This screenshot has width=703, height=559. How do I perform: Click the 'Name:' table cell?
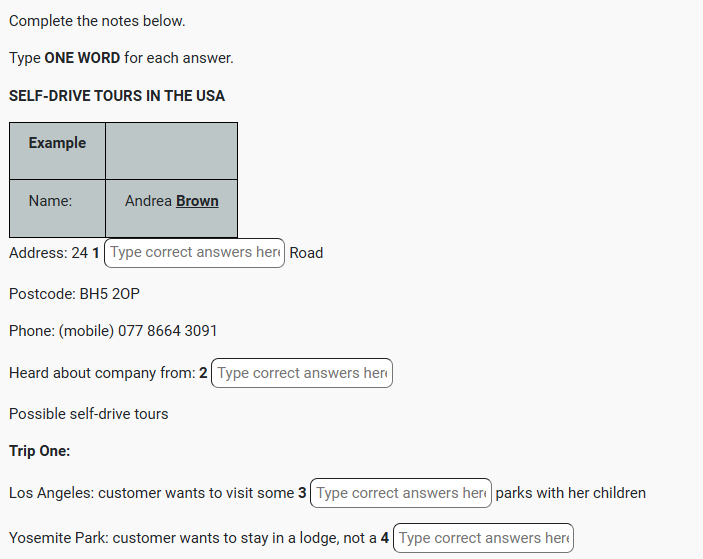(50, 201)
